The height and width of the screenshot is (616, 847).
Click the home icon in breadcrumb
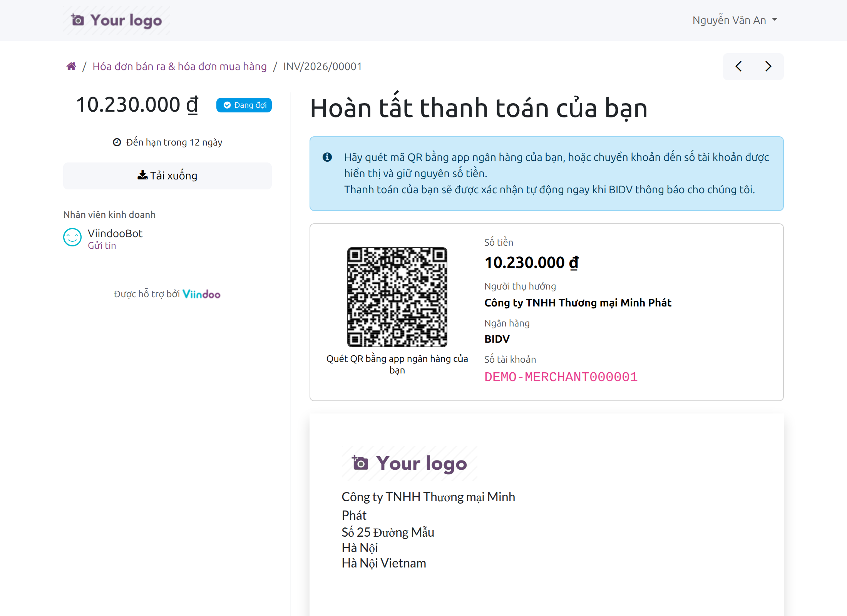click(71, 66)
